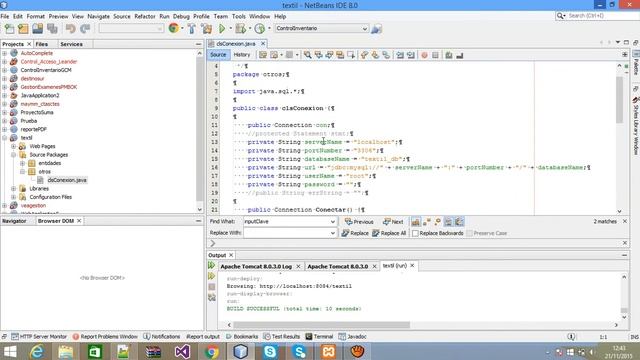
Task: Open Test Results from bottom bar
Action: (x=282, y=337)
